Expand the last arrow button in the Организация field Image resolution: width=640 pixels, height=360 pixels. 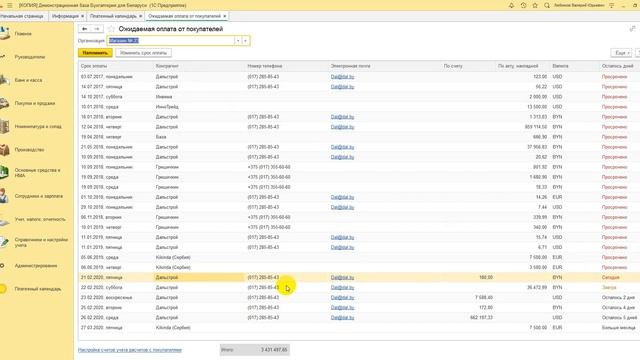coord(245,41)
